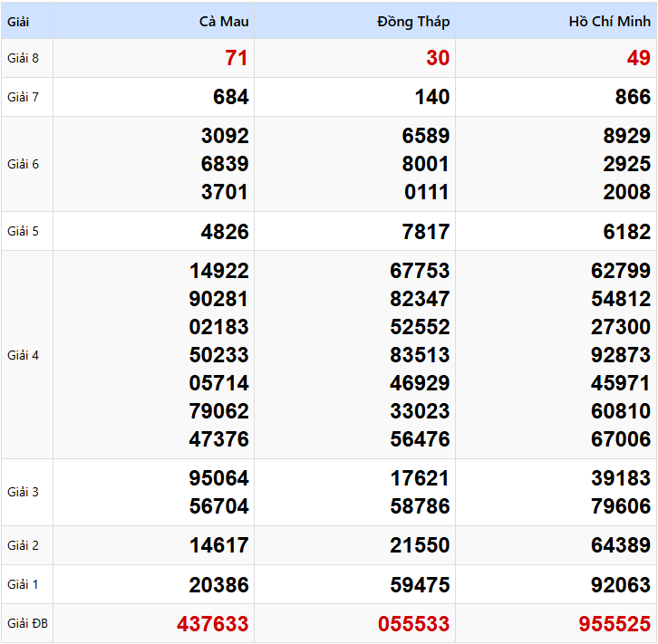Click the number 82347 in Giải 4

[420, 299]
